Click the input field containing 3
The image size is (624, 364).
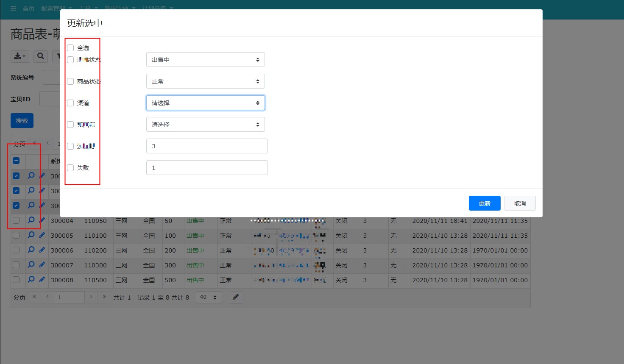tap(207, 146)
